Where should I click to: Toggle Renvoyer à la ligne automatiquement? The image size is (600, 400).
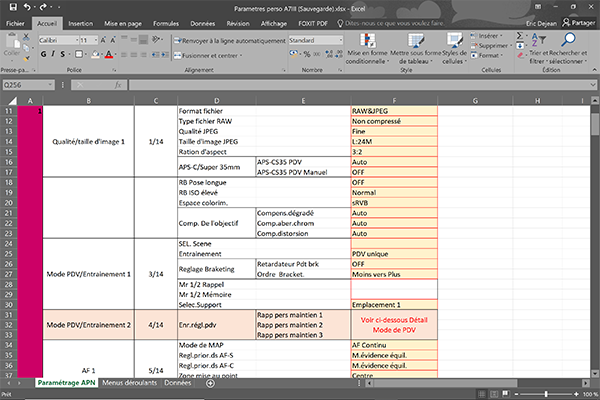pos(230,40)
